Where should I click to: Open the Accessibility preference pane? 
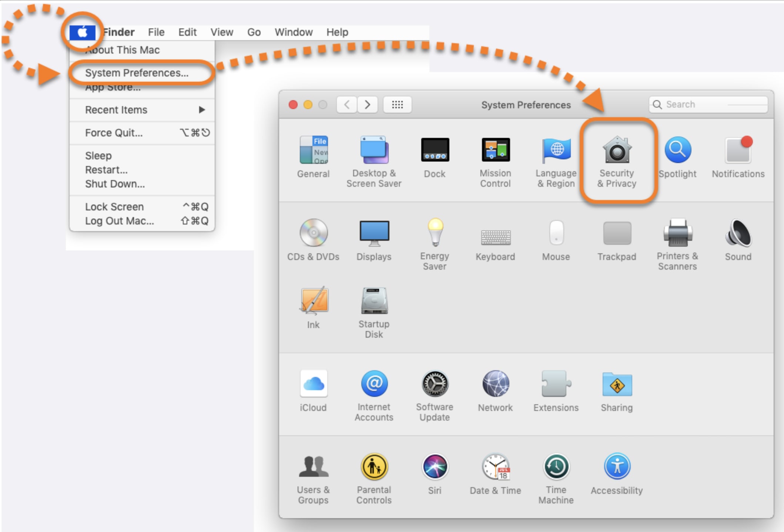click(x=617, y=467)
